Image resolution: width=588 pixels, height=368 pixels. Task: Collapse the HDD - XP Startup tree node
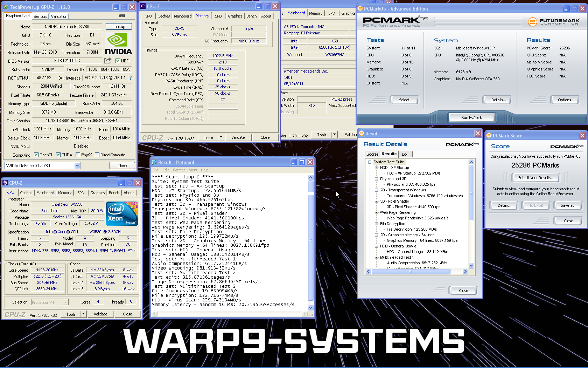(x=376, y=168)
